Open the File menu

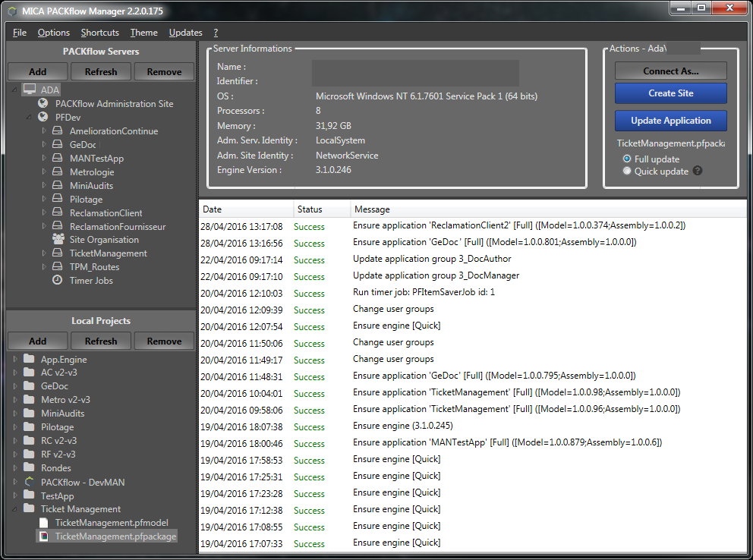[20, 33]
